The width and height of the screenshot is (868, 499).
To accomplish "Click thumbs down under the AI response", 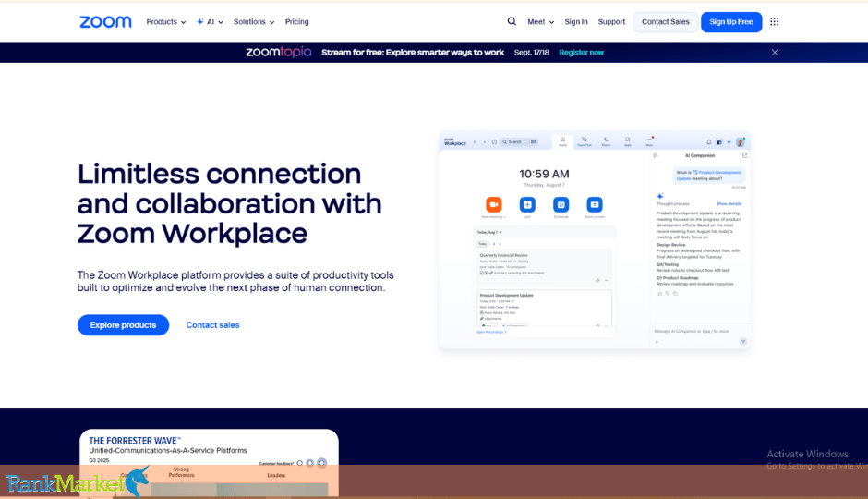I will coord(668,294).
